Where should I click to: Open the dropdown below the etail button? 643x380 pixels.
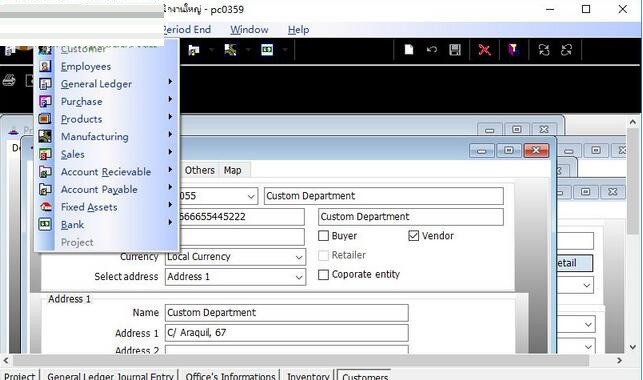pos(587,285)
